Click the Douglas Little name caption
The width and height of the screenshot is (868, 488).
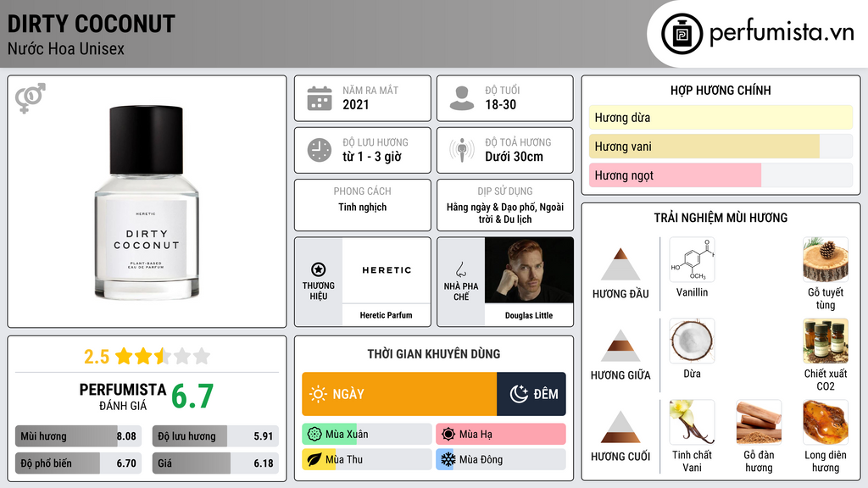(x=529, y=315)
